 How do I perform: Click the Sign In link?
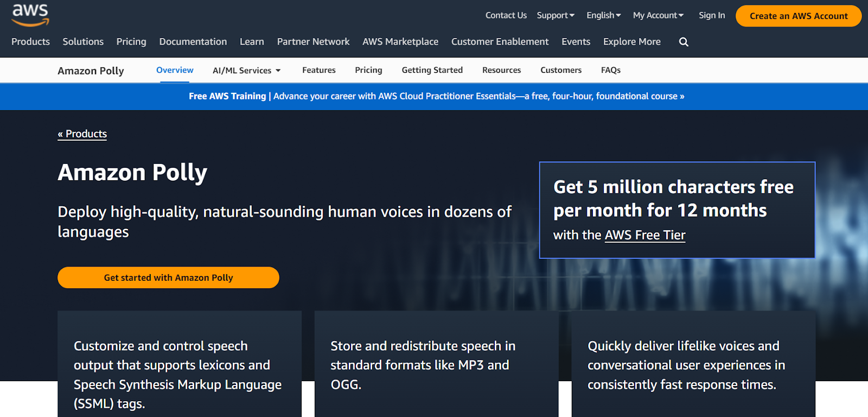click(x=712, y=15)
